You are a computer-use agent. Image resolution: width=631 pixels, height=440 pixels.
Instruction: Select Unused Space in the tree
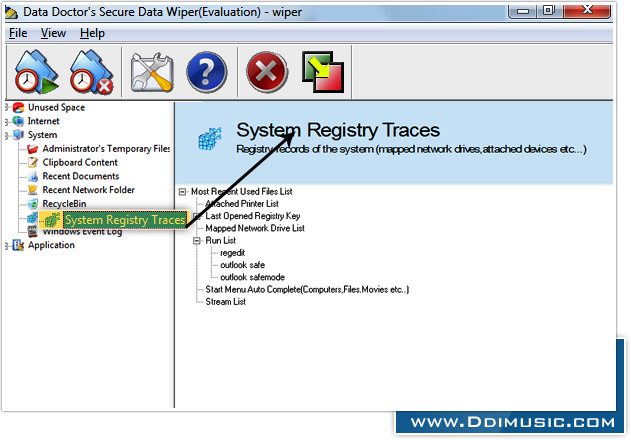pos(56,107)
